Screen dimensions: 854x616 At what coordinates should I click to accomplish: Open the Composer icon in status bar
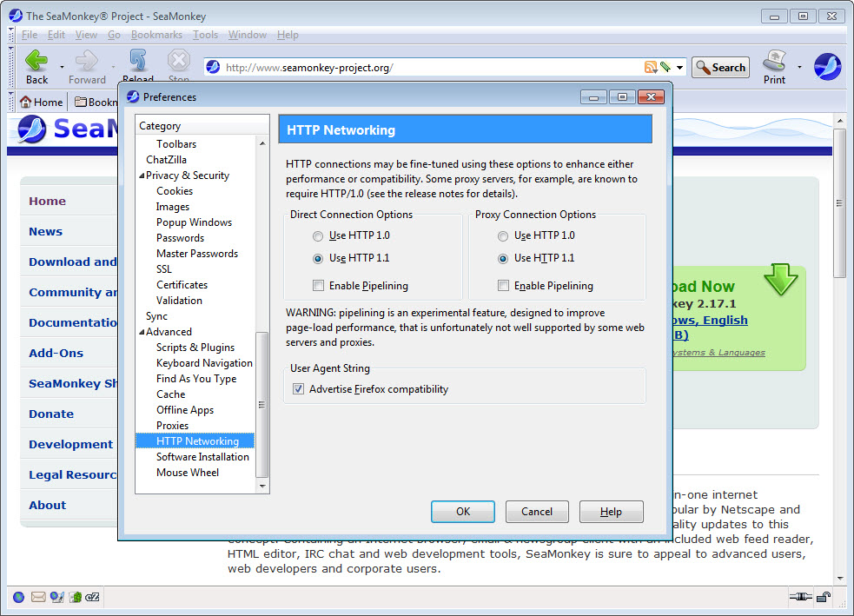(x=57, y=598)
